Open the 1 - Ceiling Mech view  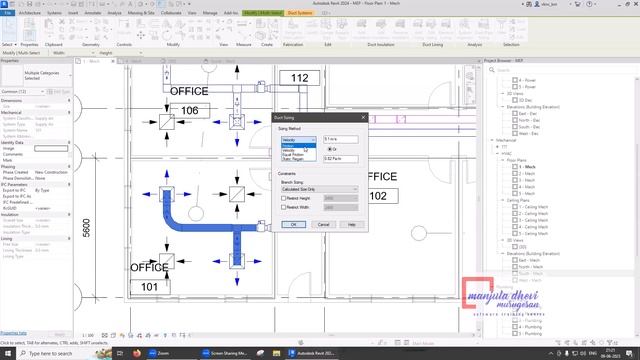tap(533, 207)
